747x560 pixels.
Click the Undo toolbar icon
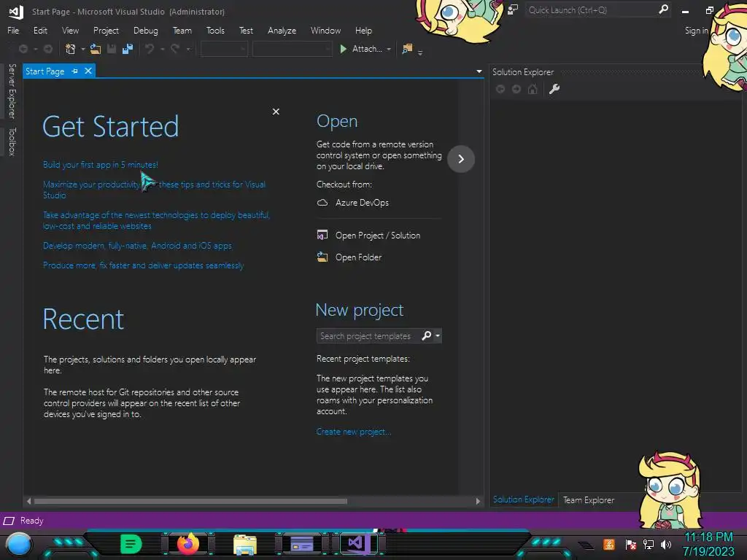150,49
